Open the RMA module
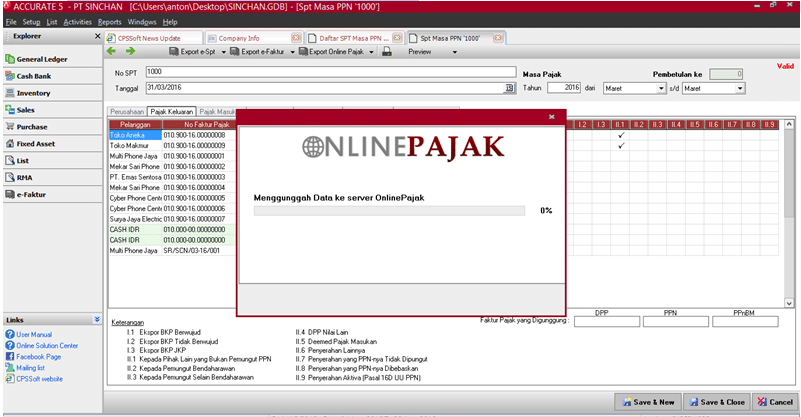 [24, 177]
